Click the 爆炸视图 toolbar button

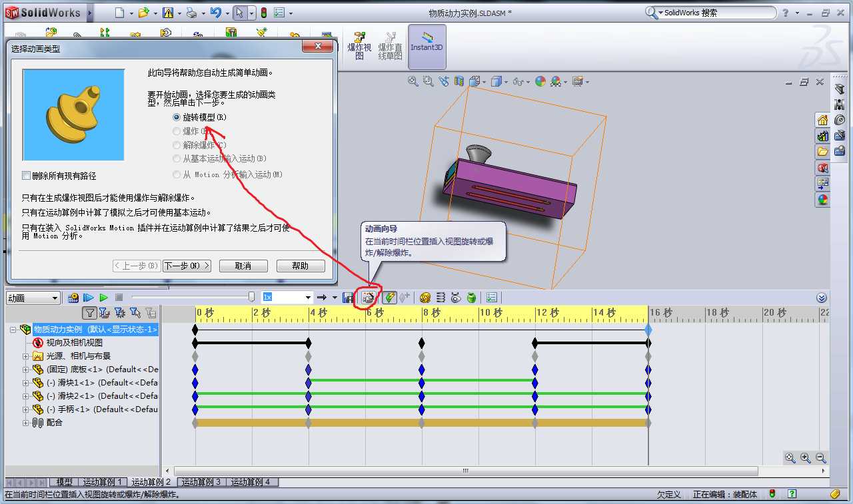pyautogui.click(x=360, y=47)
